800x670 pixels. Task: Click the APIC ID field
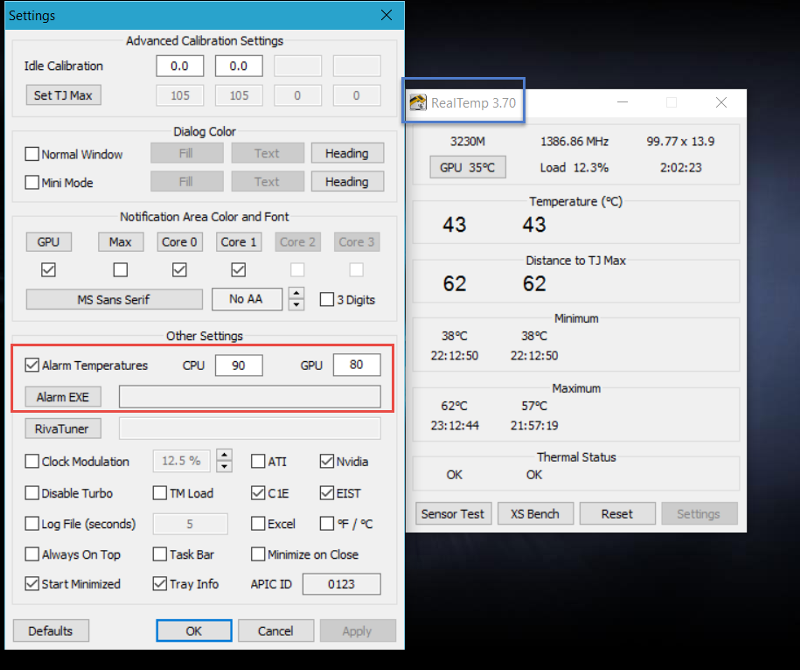(x=341, y=584)
